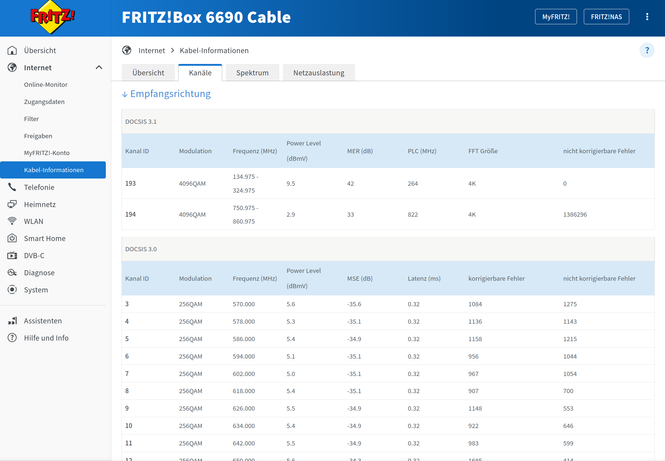Select the Telefonie phone icon

click(x=12, y=187)
